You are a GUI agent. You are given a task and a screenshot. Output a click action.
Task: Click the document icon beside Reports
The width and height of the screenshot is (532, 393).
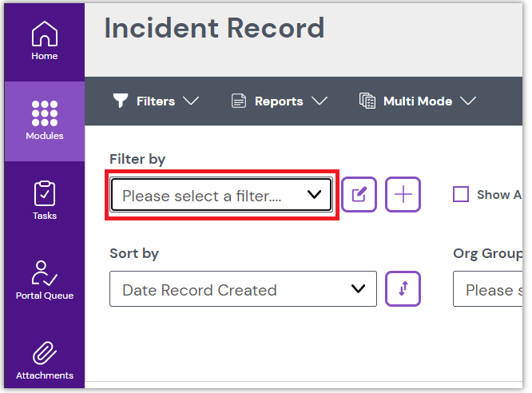point(238,101)
